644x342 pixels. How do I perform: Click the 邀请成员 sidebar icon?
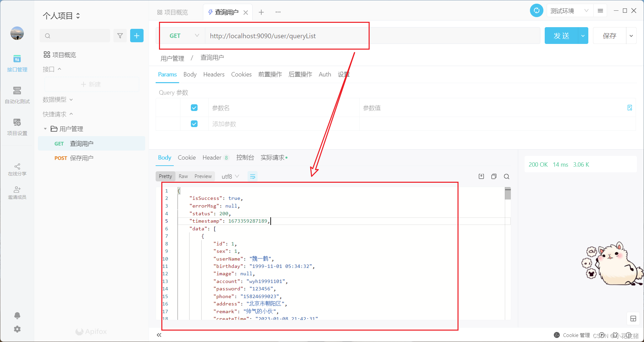pos(17,193)
